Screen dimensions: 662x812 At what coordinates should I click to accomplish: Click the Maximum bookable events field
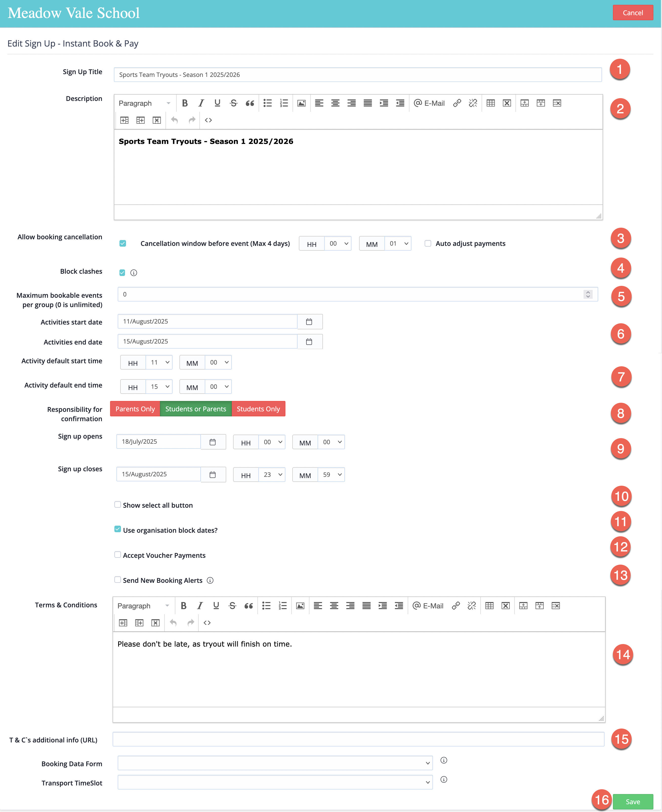(x=358, y=294)
